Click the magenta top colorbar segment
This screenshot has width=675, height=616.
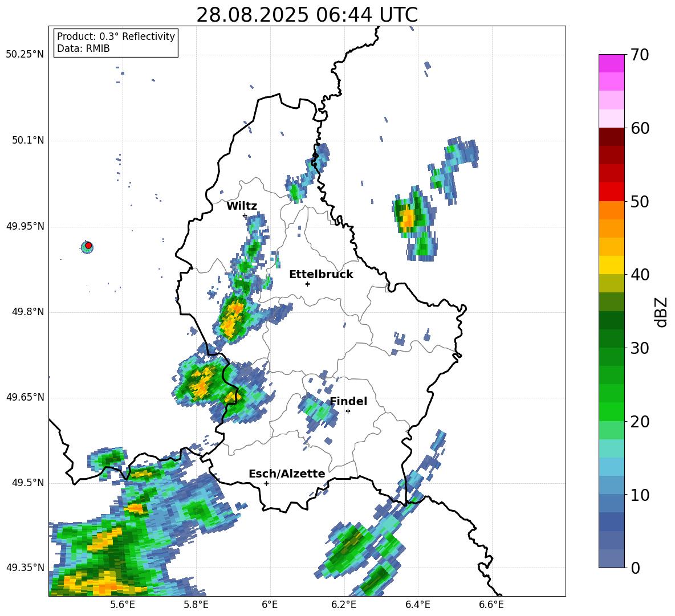[611, 63]
